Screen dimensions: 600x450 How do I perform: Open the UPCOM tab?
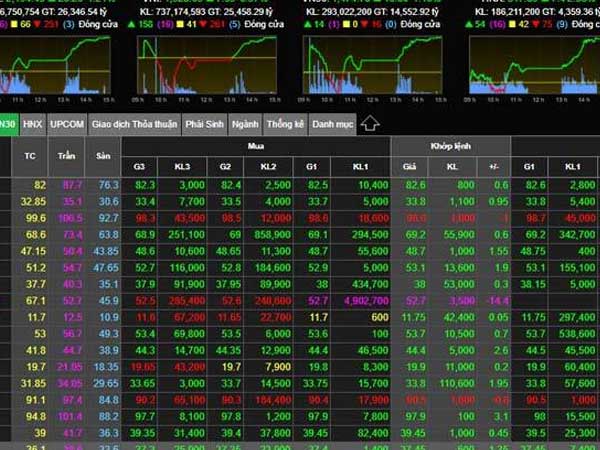[67, 124]
